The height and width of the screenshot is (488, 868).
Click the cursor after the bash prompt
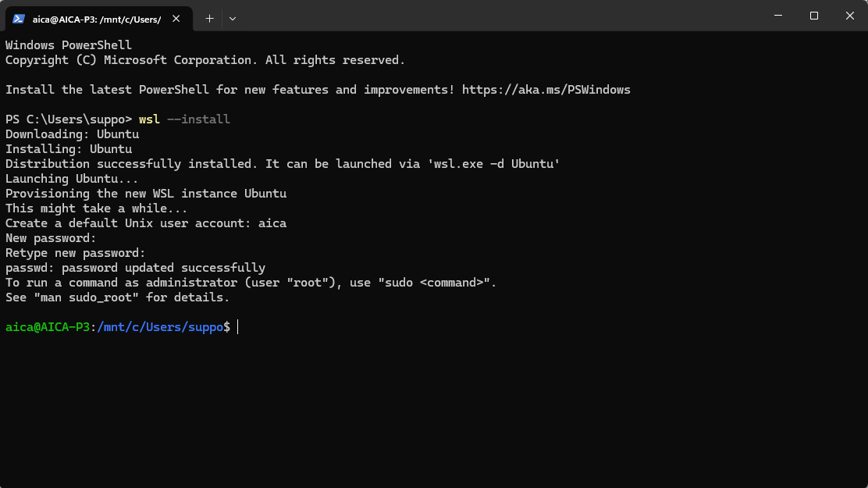click(238, 327)
